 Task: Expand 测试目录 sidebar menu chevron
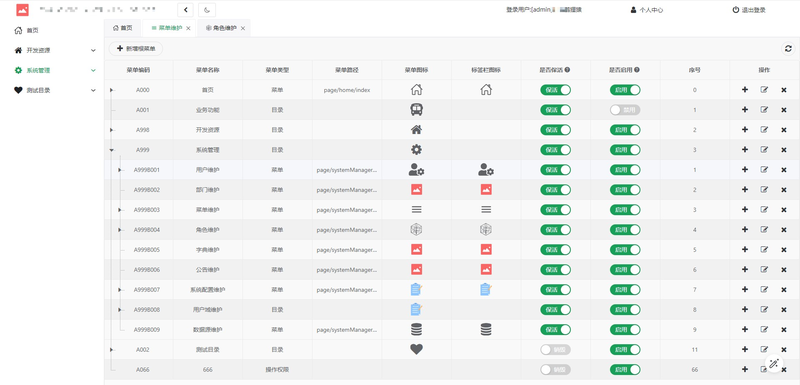pyautogui.click(x=93, y=90)
